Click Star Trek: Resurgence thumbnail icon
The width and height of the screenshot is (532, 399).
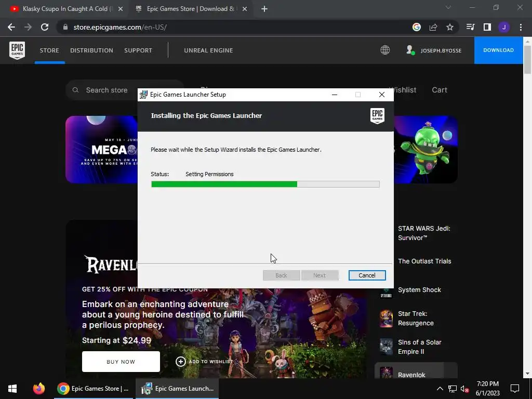(386, 318)
